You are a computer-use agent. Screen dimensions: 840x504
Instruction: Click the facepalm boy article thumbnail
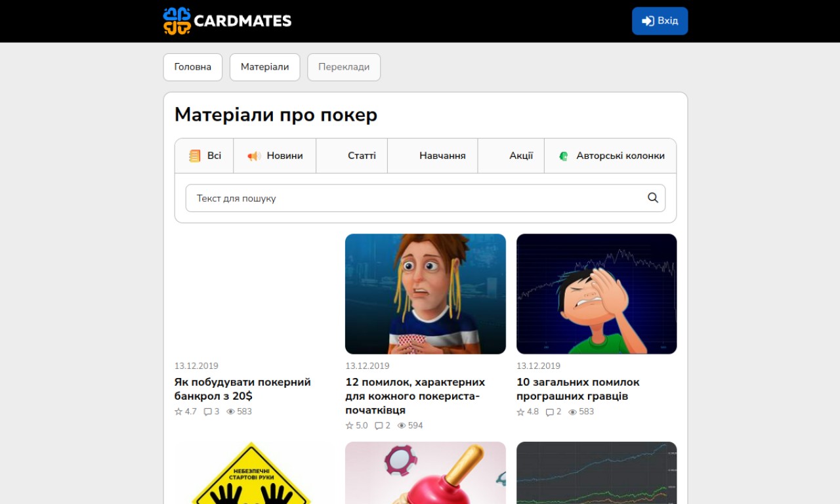(x=597, y=294)
